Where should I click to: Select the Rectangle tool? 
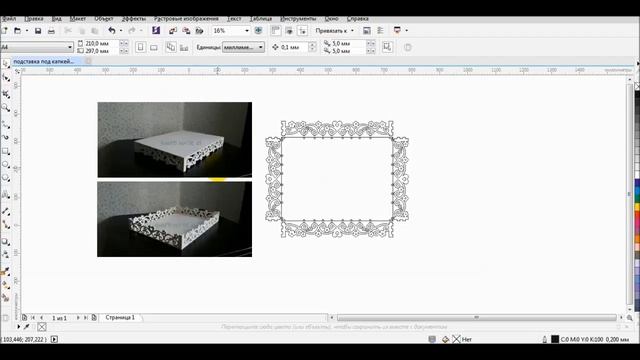click(x=6, y=151)
